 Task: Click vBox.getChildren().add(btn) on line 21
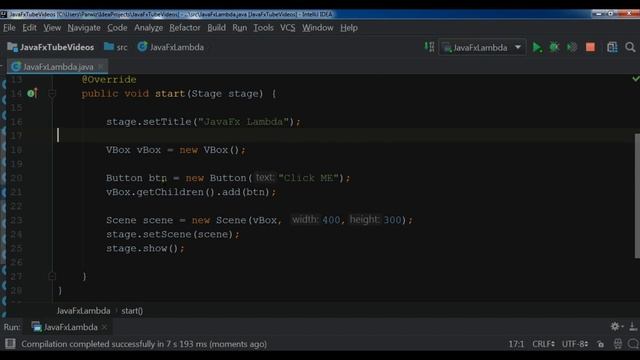pyautogui.click(x=191, y=192)
